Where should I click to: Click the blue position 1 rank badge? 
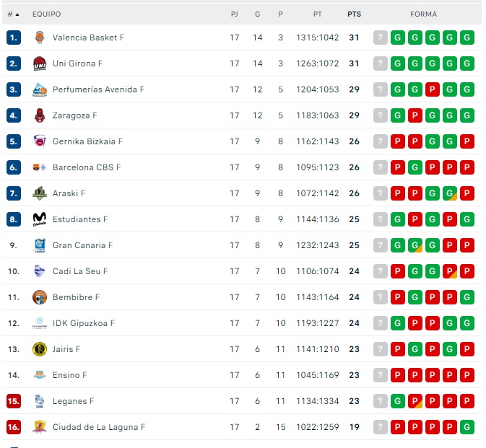[x=13, y=38]
